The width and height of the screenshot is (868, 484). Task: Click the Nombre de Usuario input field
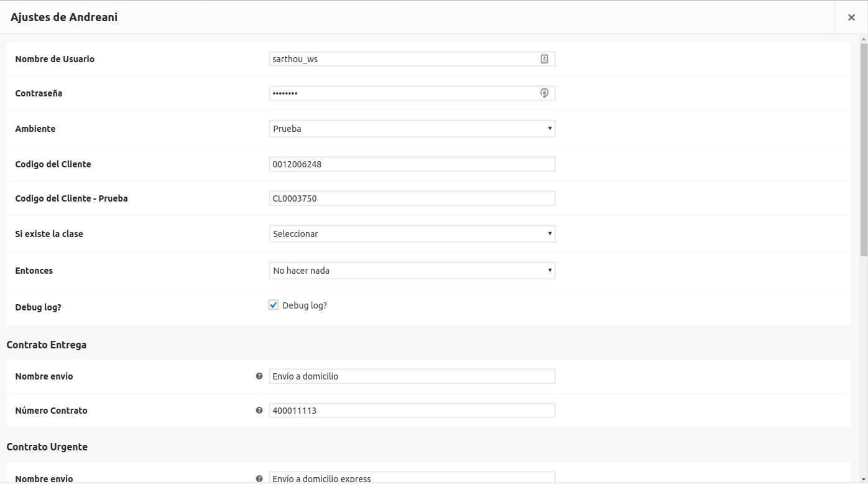412,59
